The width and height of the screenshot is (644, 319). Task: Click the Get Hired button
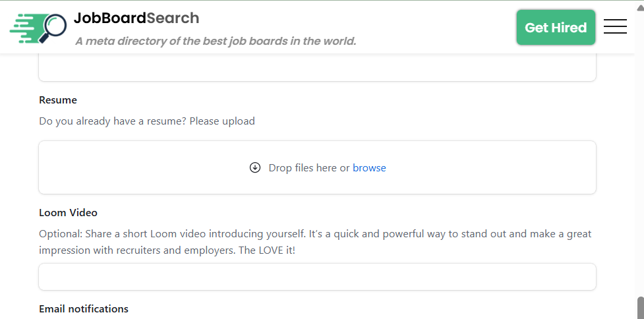click(x=556, y=28)
